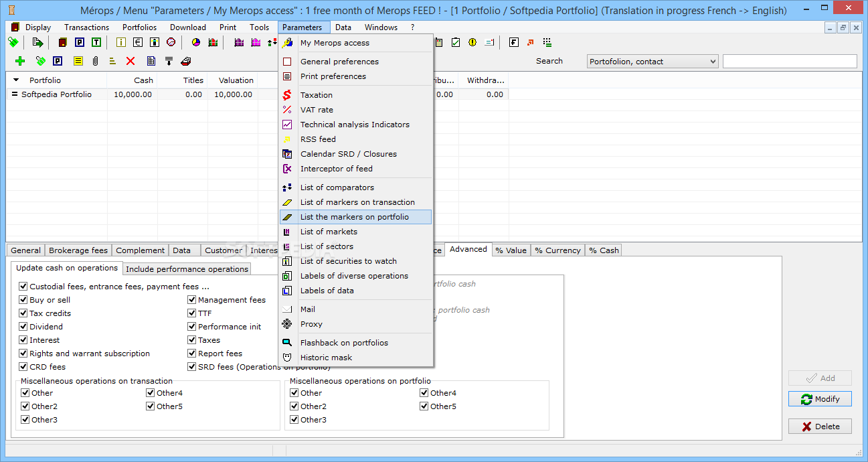Click the red clock toolbar icon

point(171,42)
